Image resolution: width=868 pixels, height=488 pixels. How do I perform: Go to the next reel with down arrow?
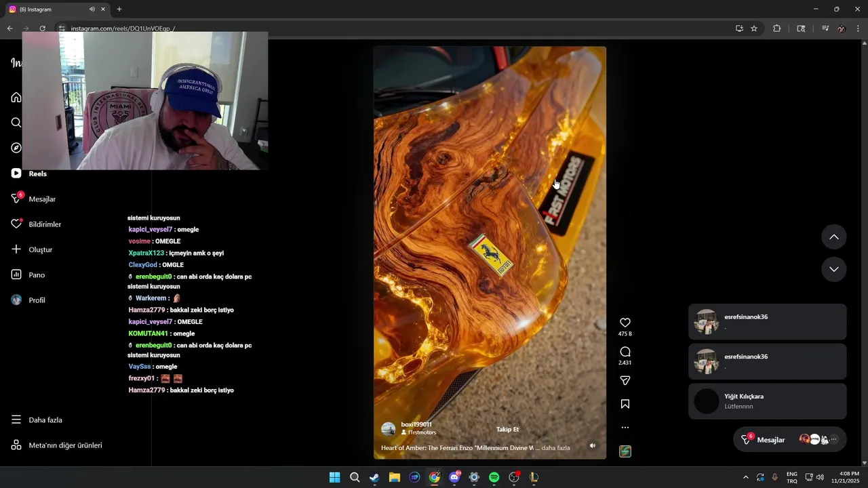[x=834, y=269]
